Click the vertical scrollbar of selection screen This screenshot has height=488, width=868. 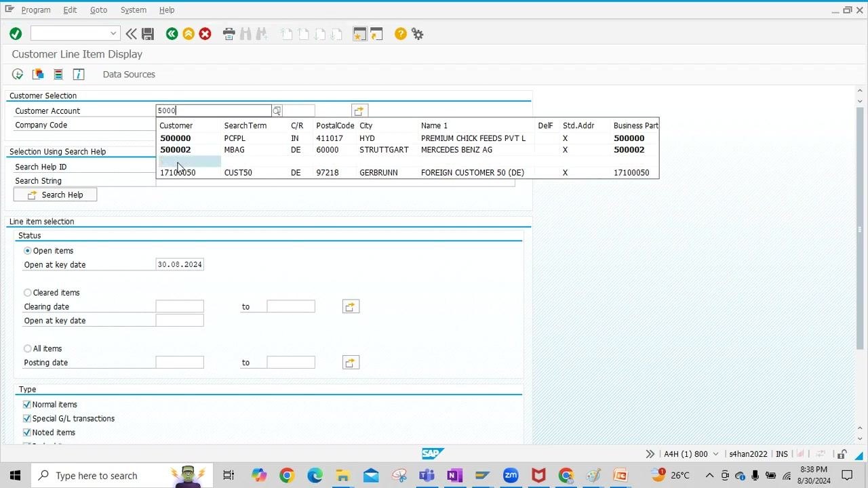click(861, 230)
